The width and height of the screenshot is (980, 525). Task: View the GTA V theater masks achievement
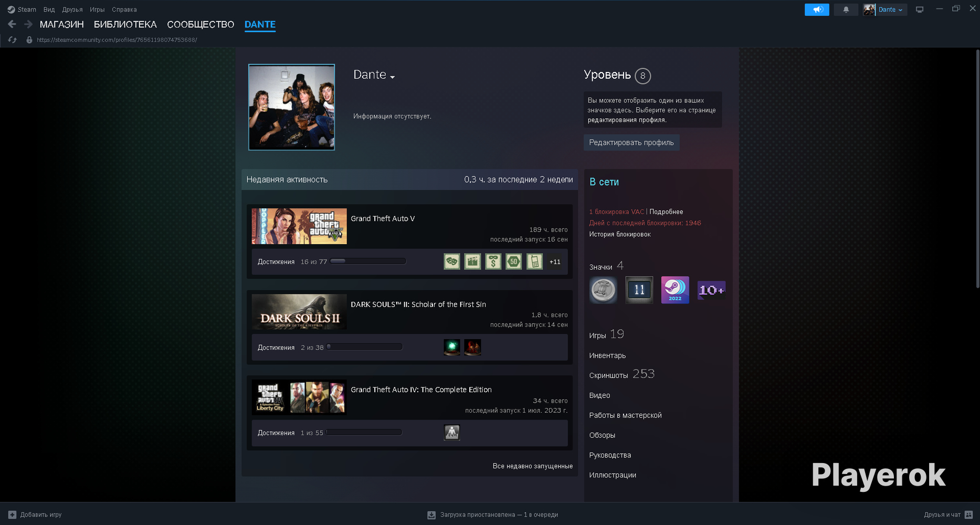452,261
